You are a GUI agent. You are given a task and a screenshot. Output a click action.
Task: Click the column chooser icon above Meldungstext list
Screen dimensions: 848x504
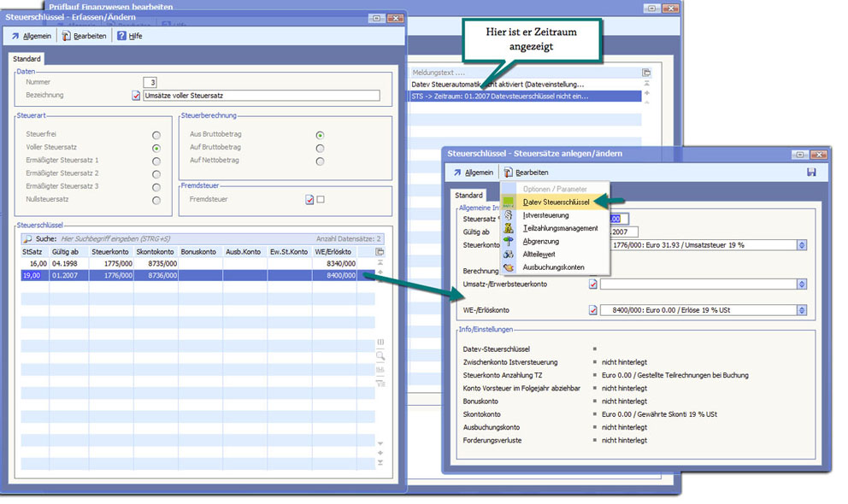coord(646,73)
